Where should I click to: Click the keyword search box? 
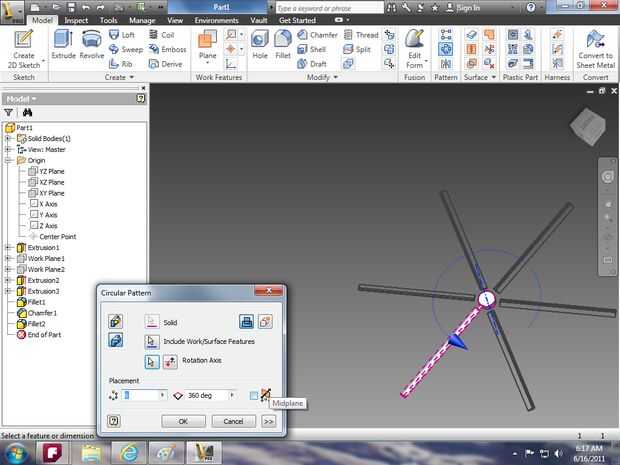click(x=329, y=8)
